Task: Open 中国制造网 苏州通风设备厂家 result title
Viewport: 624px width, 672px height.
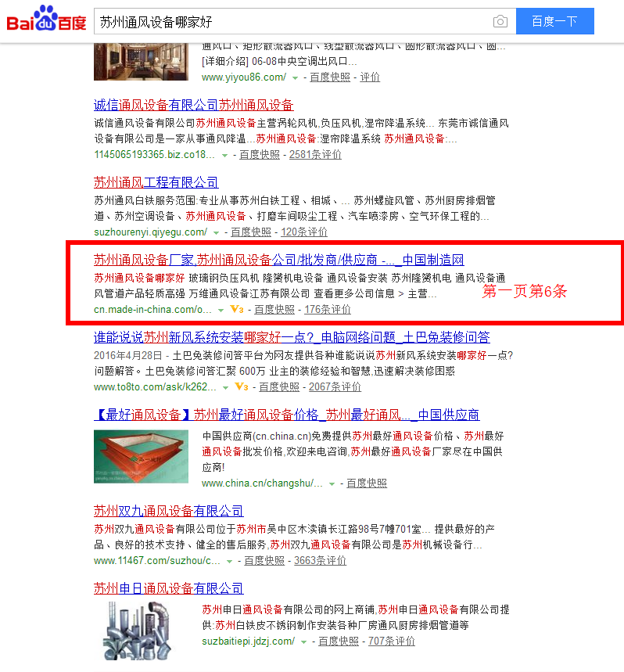Action: tap(279, 260)
